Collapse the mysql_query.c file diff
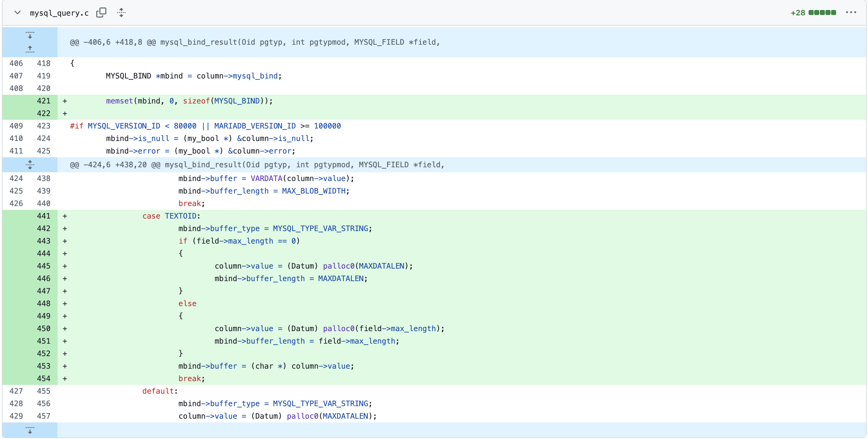This screenshot has height=439, width=868. (x=18, y=13)
